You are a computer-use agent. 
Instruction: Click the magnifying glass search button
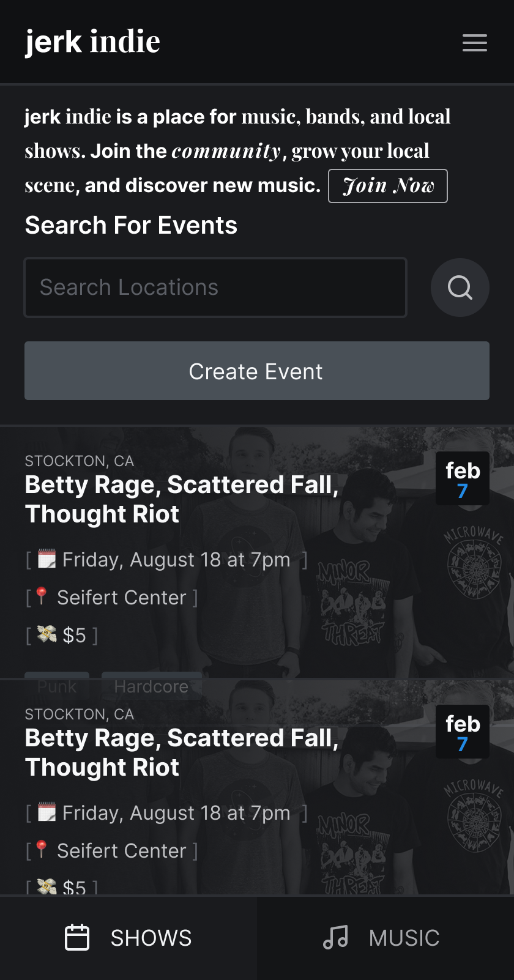click(x=460, y=288)
